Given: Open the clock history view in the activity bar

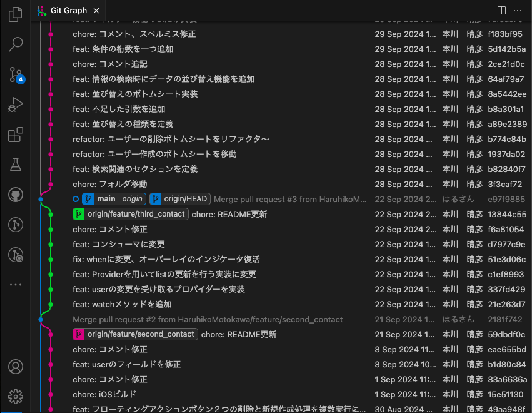Looking at the screenshot, I should coord(15,225).
